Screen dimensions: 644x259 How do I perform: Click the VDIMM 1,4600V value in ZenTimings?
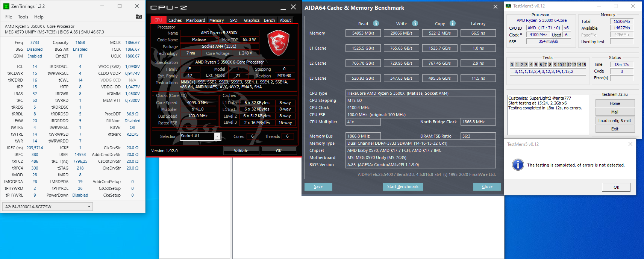pos(132,94)
